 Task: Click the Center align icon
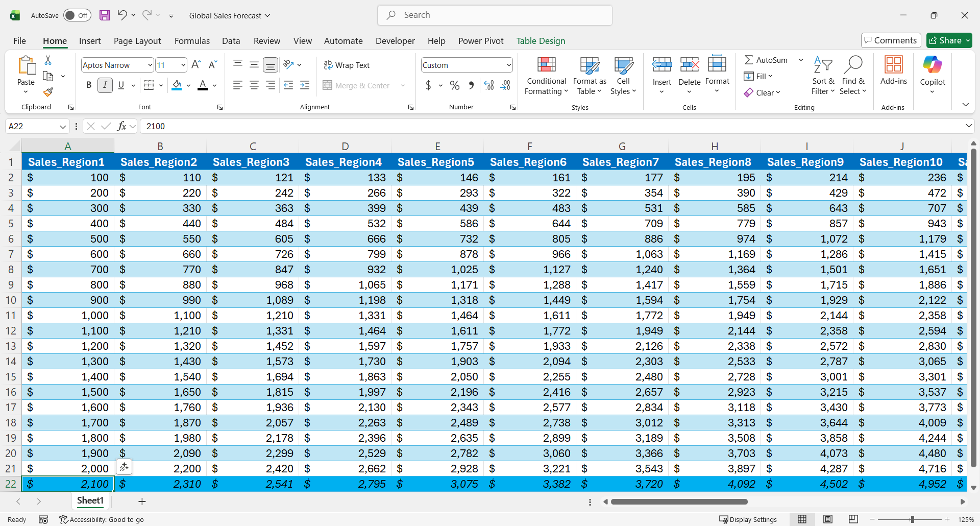click(254, 86)
